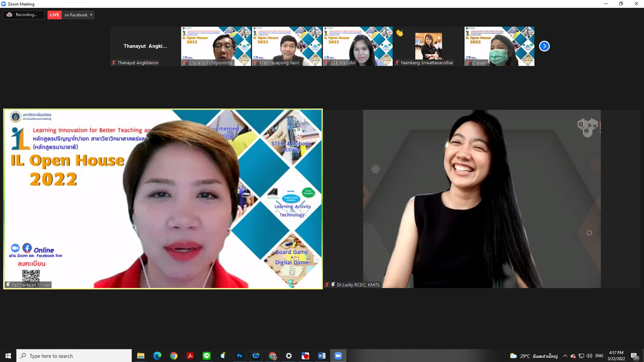The width and height of the screenshot is (644, 362).
Task: Open Microsoft Edge from the taskbar
Action: tap(157, 356)
